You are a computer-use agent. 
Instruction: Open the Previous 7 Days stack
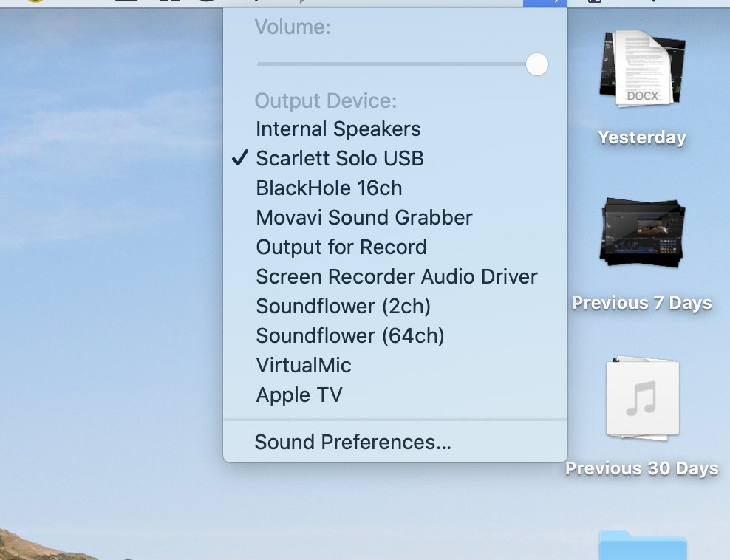642,232
